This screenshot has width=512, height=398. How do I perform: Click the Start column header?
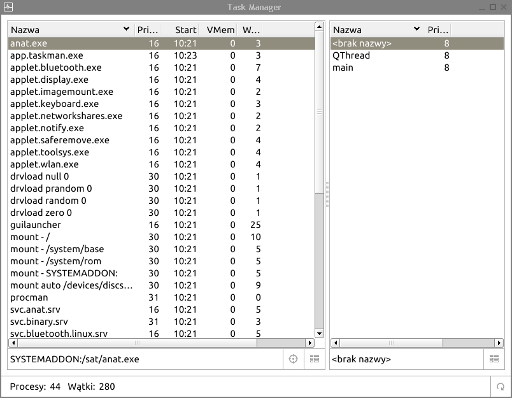tap(180, 30)
